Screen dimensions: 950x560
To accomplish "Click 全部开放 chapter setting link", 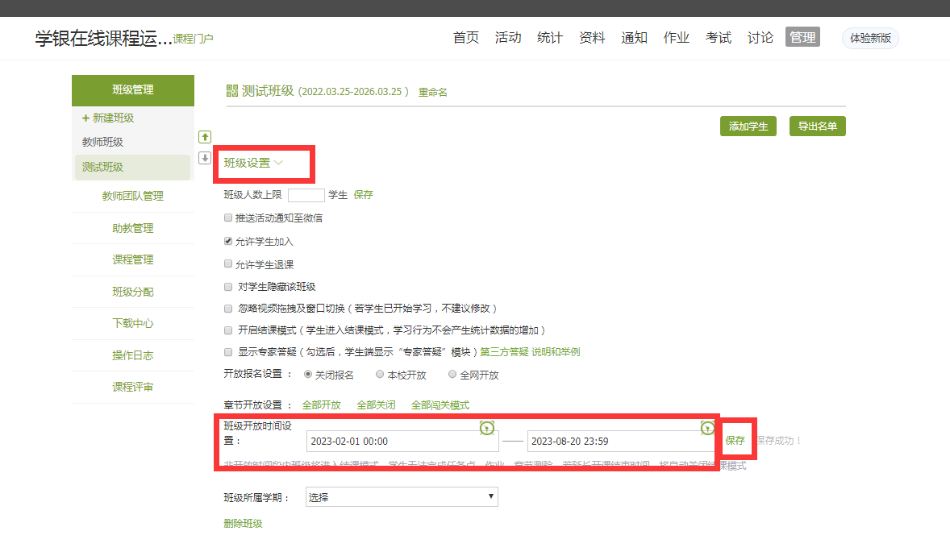I will [x=321, y=405].
